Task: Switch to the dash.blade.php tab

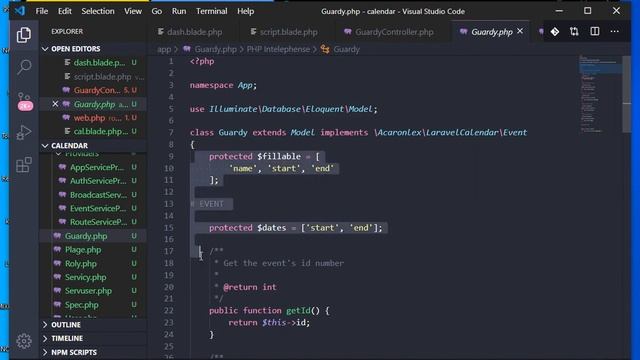Action: tap(190, 32)
